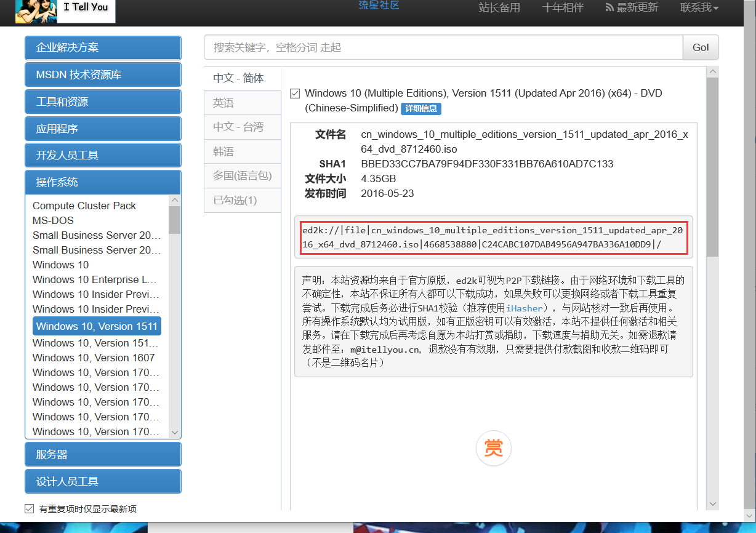756x533 pixels.
Task: Open the 站长备用 nav link
Action: coord(499,7)
